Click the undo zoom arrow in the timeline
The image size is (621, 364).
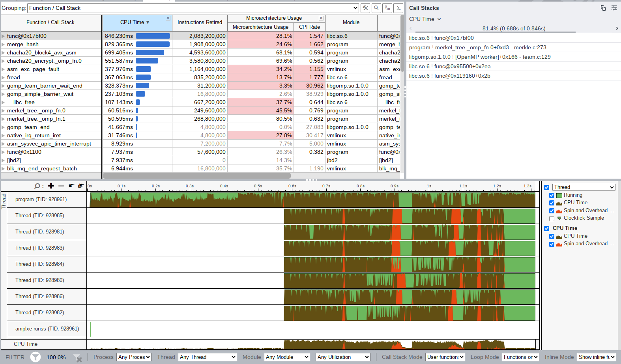[71, 186]
